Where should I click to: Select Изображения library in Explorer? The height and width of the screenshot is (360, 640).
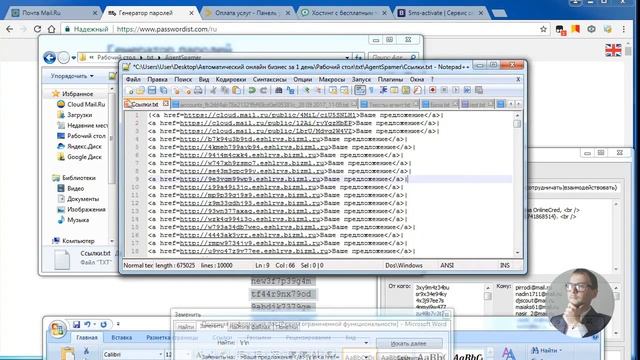point(81,209)
